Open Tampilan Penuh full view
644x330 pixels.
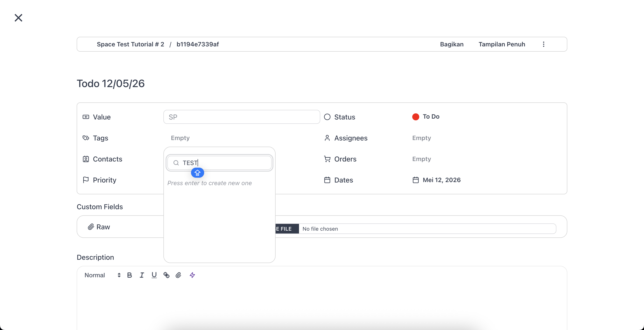[x=502, y=44]
